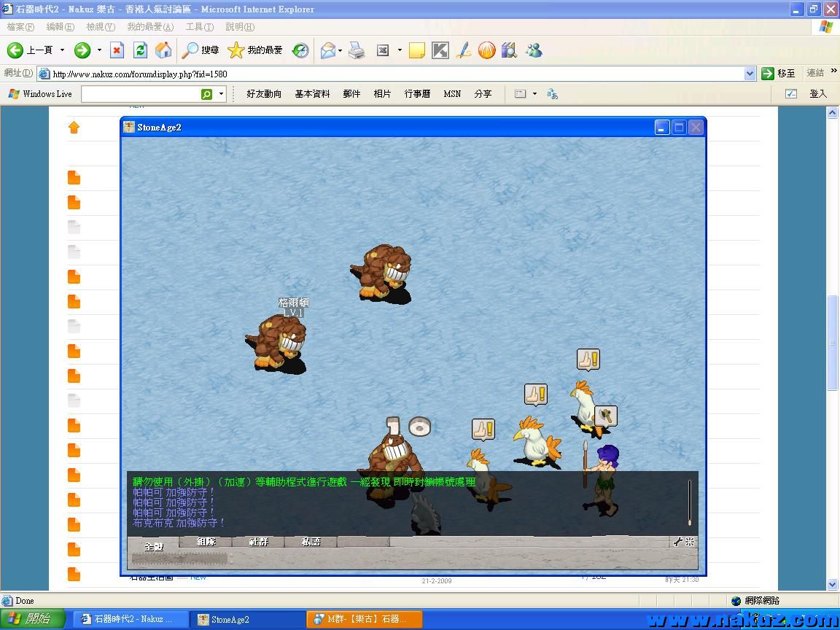840x630 pixels.
Task: Open the 檔案 menu
Action: (x=20, y=27)
